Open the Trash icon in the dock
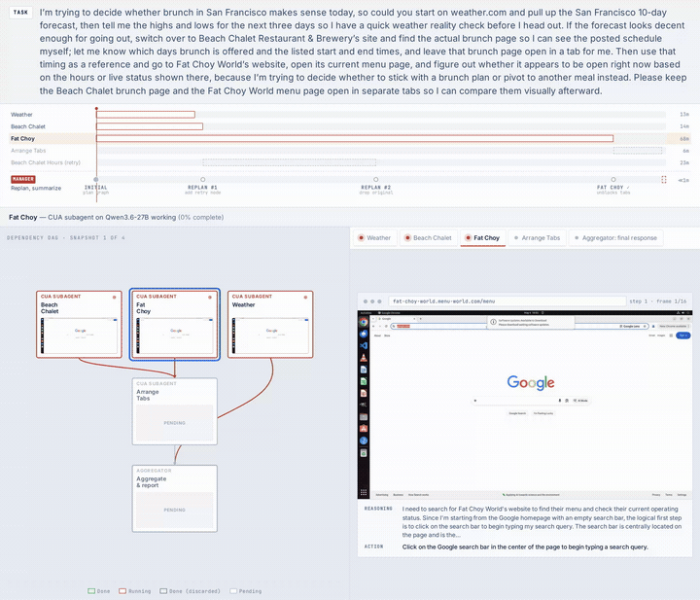 [x=364, y=453]
